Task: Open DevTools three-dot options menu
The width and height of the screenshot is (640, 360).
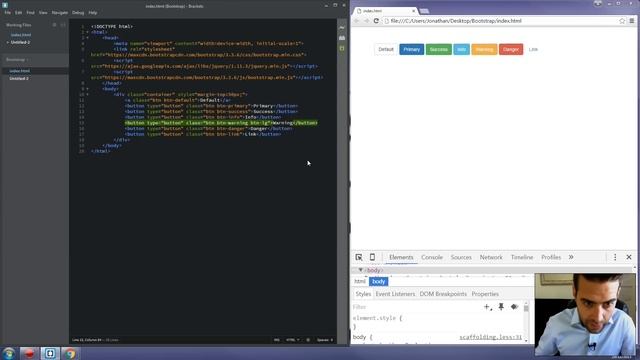Action: (615, 257)
